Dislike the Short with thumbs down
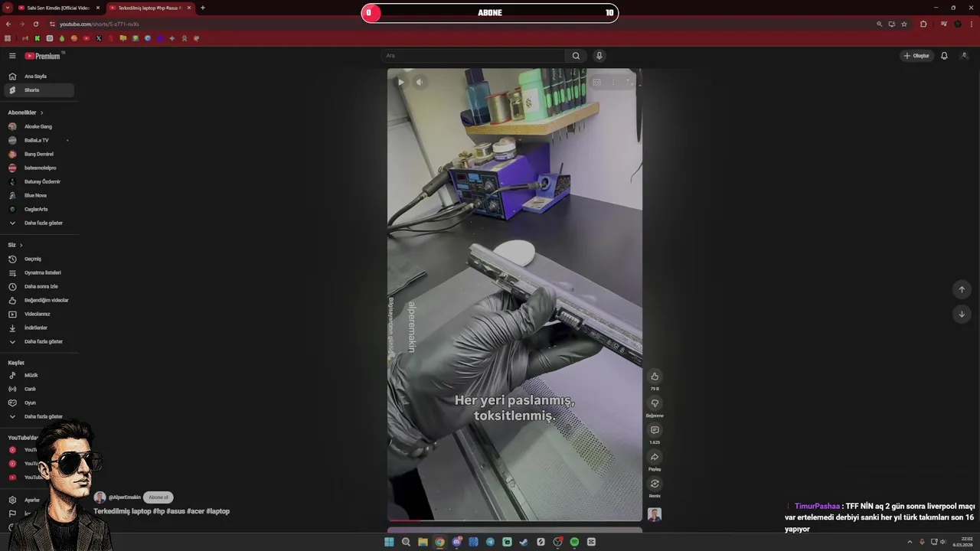 (655, 403)
